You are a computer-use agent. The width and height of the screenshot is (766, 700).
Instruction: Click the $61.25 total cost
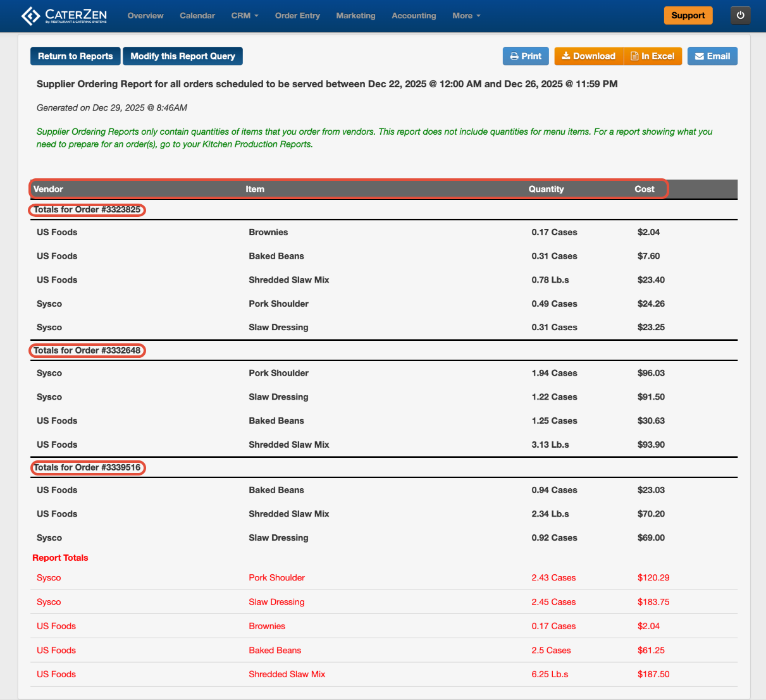[651, 650]
